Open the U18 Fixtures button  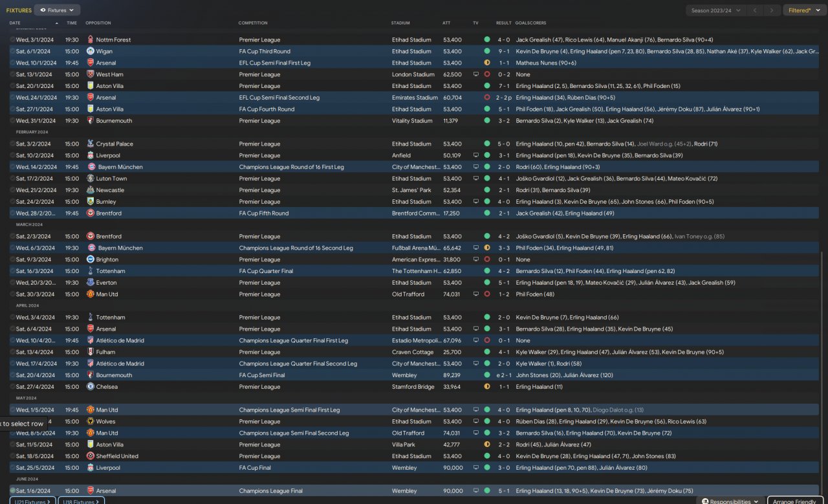(82, 501)
